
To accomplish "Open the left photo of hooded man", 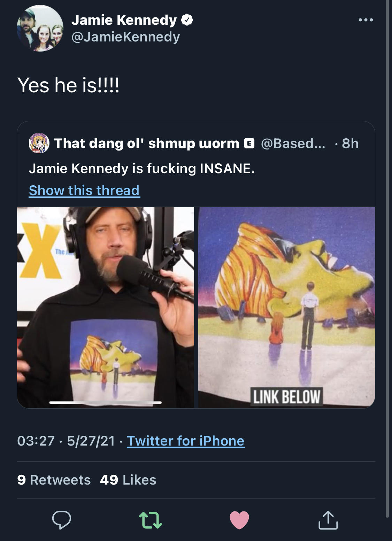I will coord(106,307).
